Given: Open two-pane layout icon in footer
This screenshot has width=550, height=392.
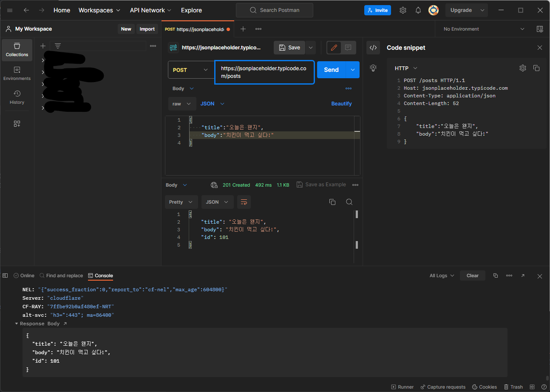Looking at the screenshot, I should point(532,387).
